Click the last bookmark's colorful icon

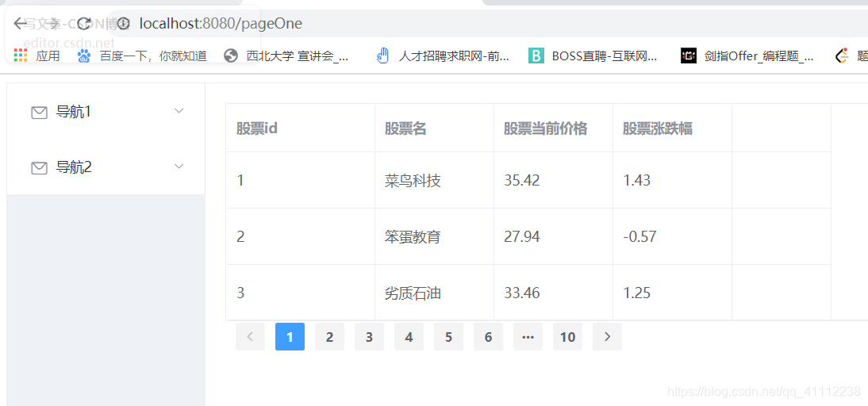[x=842, y=56]
